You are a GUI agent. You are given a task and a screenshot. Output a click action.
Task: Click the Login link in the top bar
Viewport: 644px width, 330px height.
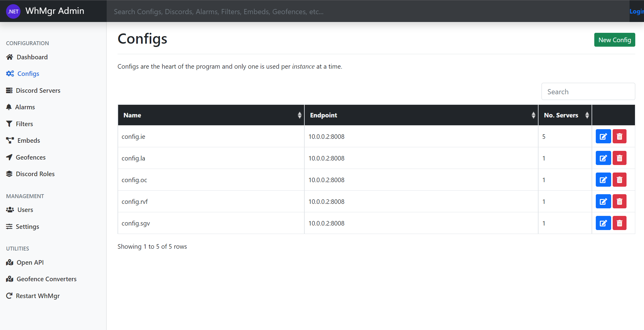[x=636, y=11]
